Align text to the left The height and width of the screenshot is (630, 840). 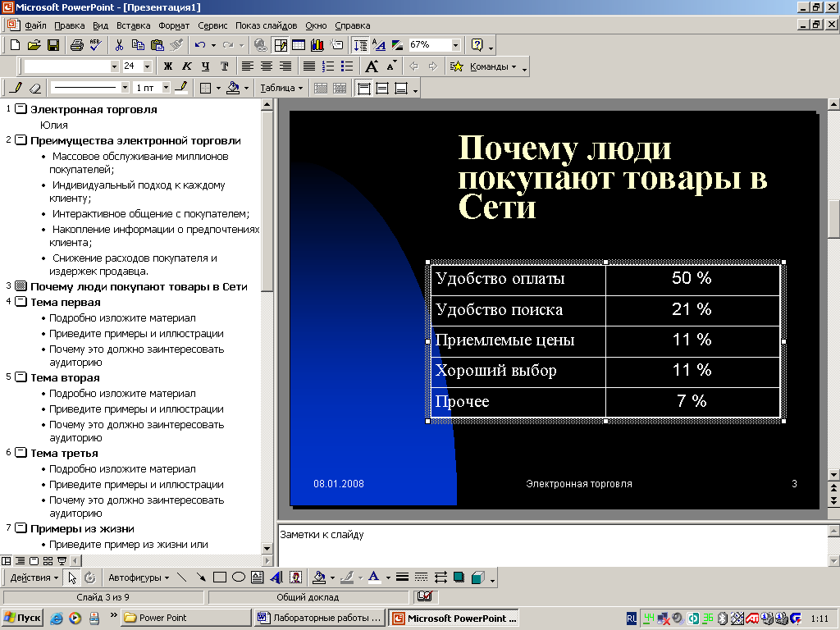(247, 66)
